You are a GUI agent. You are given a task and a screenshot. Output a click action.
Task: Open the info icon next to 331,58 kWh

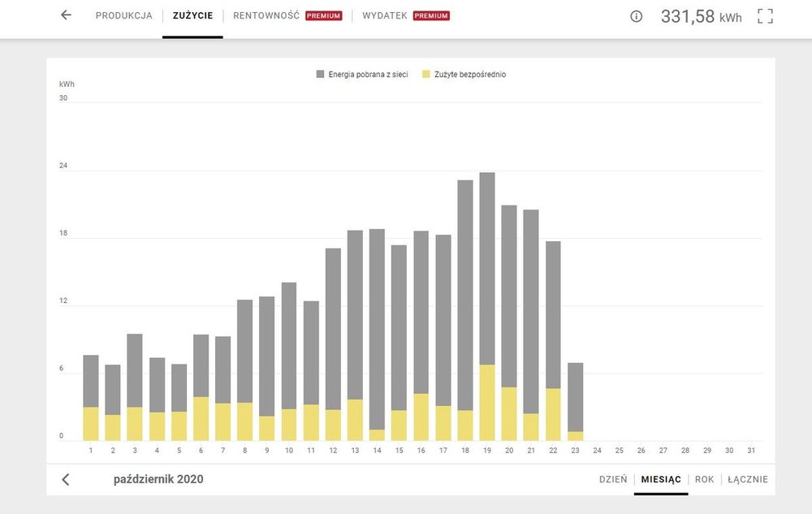[636, 16]
